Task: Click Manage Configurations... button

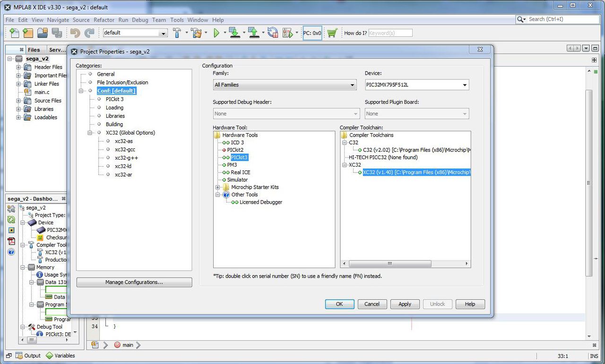Action: point(134,282)
